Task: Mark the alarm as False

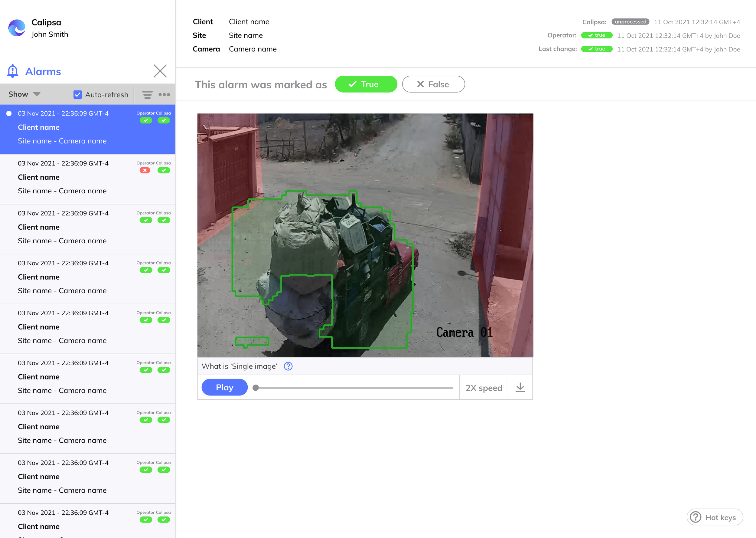Action: point(433,84)
